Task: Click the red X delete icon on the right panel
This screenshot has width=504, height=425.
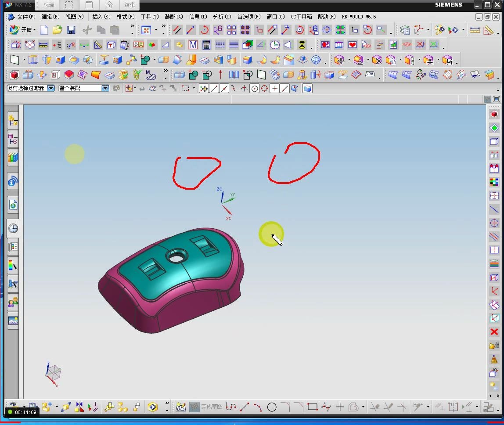Action: pyautogui.click(x=494, y=332)
